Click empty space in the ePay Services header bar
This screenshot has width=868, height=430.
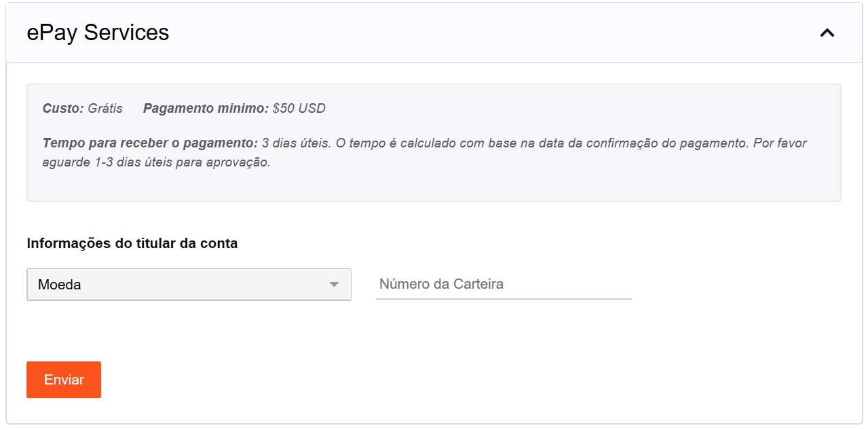(x=475, y=33)
